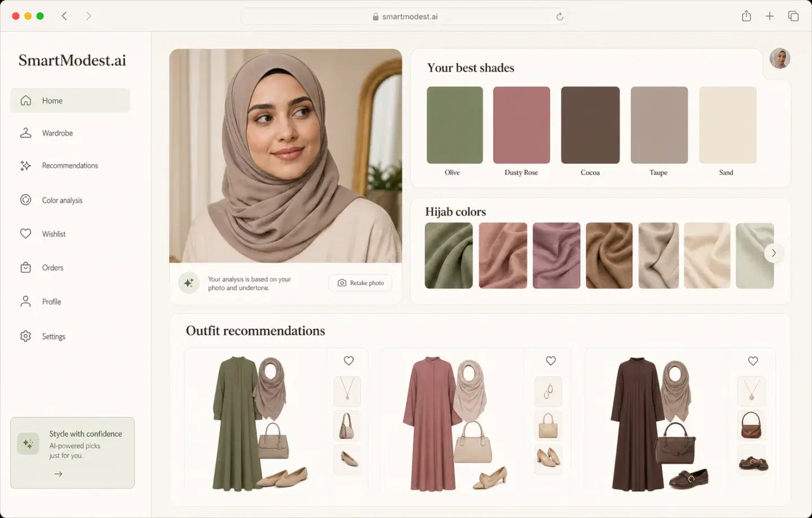Click the Retake photo button

360,283
